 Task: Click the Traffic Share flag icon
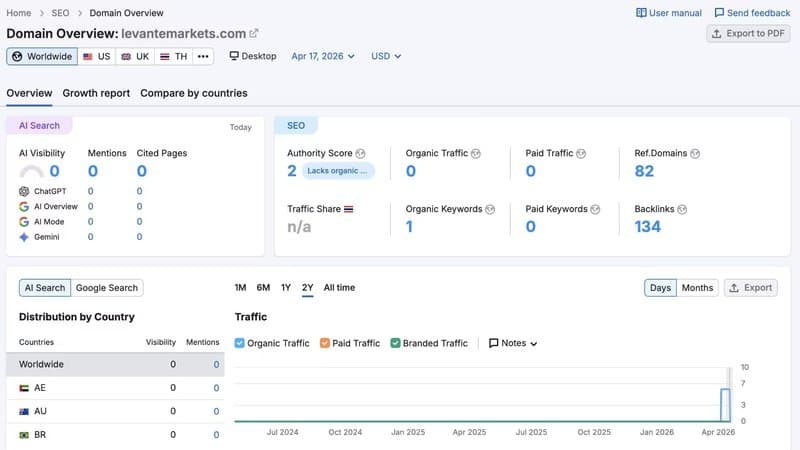(348, 209)
